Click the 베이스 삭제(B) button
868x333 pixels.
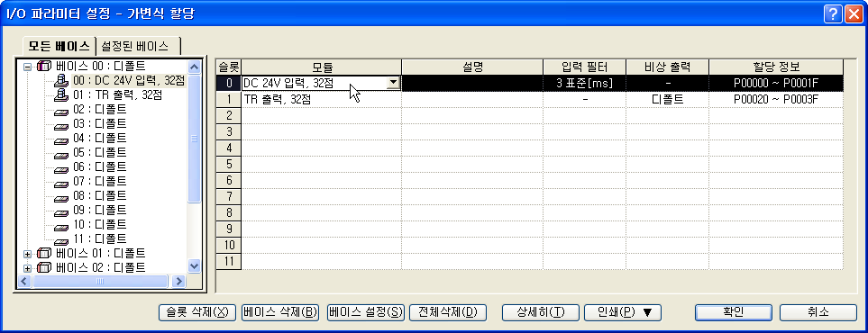(x=280, y=312)
